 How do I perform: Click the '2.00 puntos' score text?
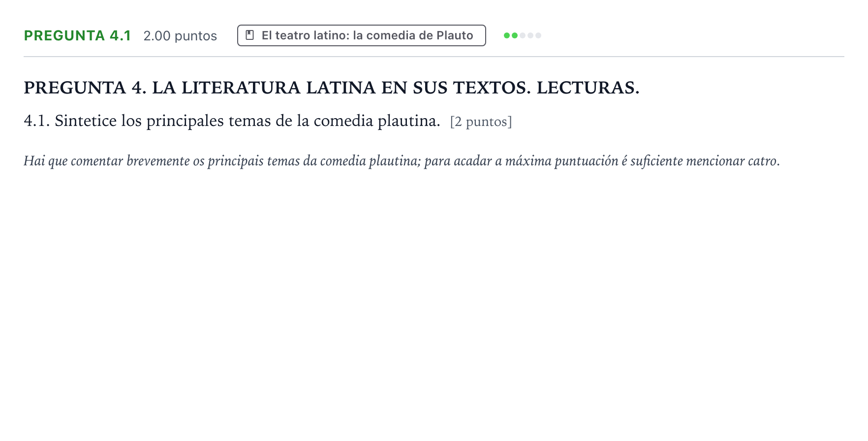point(180,36)
